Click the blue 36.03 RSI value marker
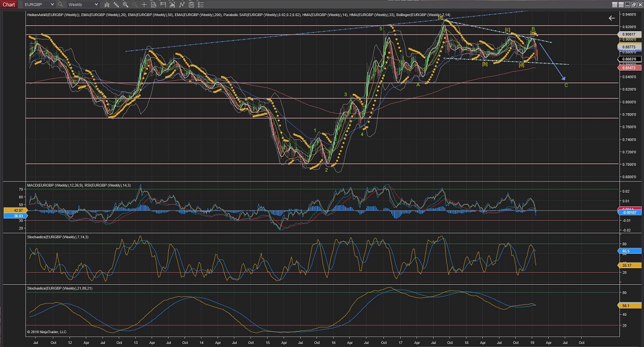644x347 pixels. tap(15, 215)
